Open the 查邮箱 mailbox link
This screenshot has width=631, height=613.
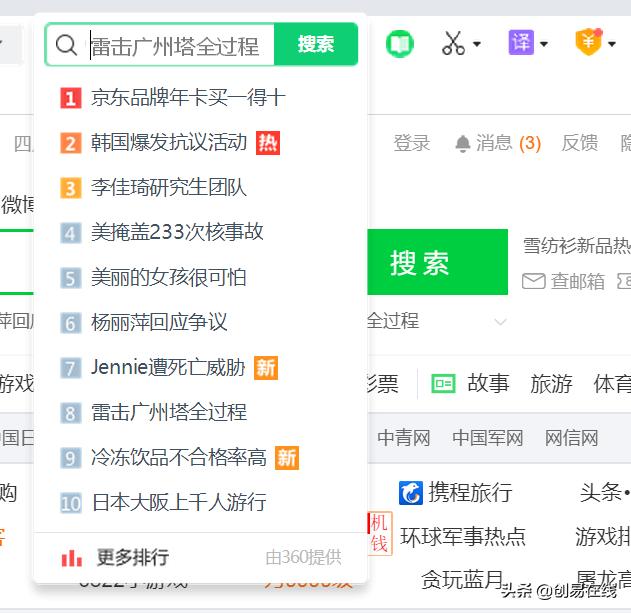coord(577,281)
